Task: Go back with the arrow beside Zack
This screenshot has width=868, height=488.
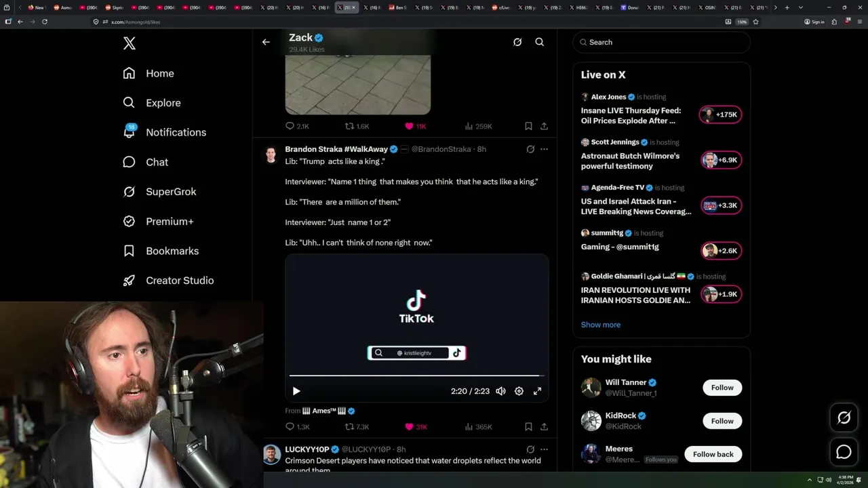Action: click(x=266, y=42)
